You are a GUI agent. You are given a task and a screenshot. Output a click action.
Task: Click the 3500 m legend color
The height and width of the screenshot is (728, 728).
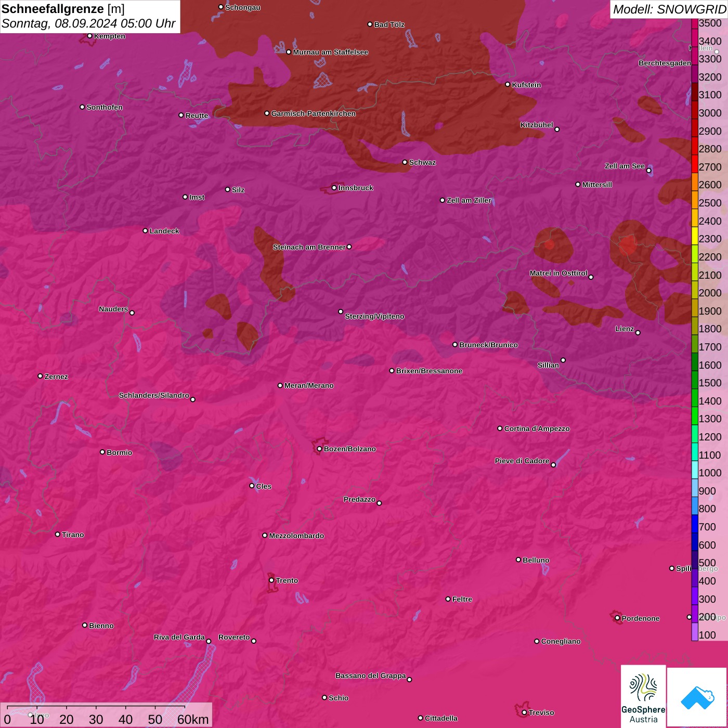[x=695, y=23]
